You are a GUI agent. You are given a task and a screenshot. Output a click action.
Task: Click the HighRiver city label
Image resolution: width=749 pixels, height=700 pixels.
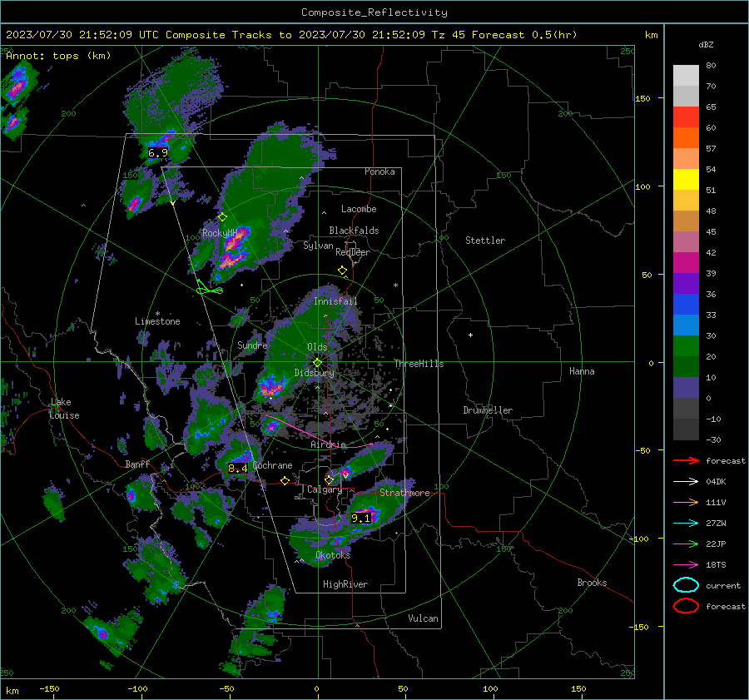click(345, 584)
